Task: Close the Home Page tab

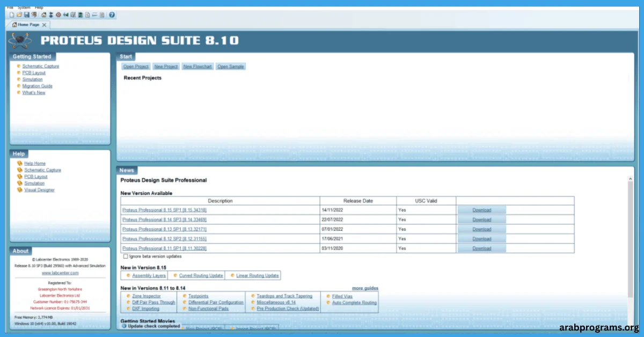Action: point(44,25)
